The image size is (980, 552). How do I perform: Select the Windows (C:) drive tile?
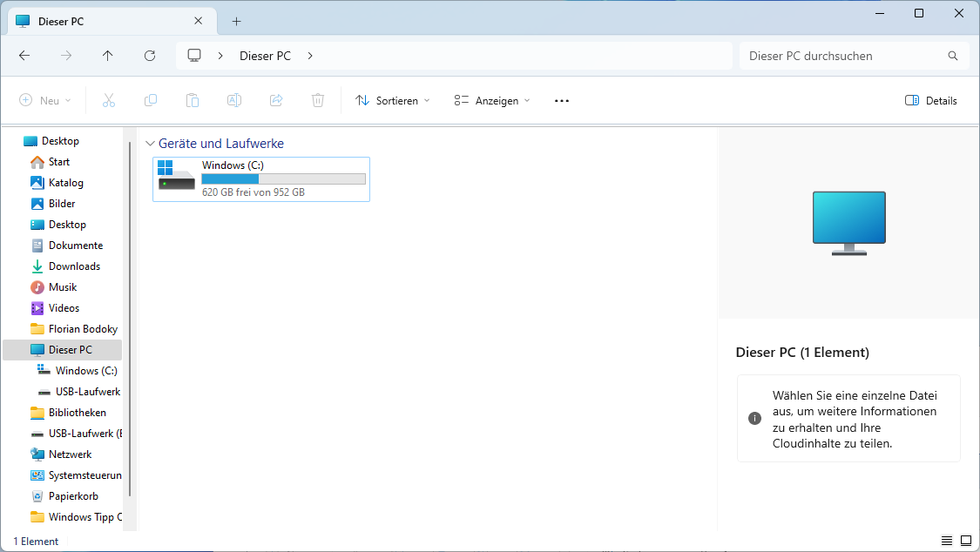[261, 178]
